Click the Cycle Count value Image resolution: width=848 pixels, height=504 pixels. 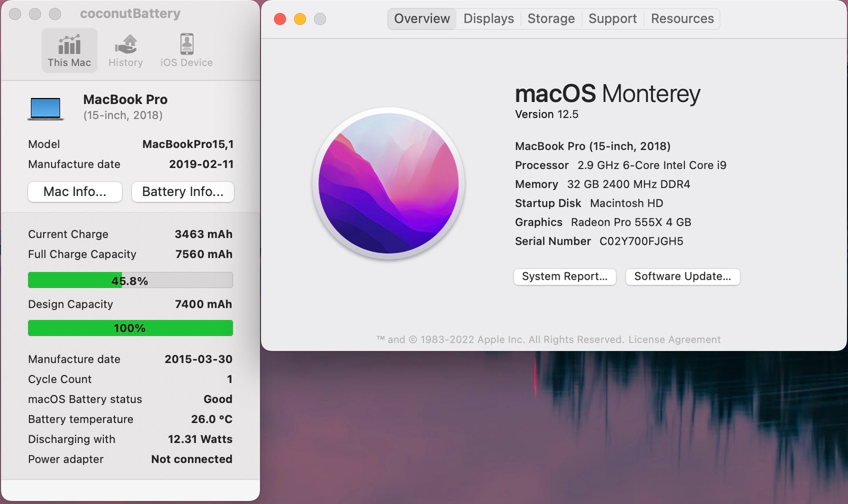click(x=229, y=379)
